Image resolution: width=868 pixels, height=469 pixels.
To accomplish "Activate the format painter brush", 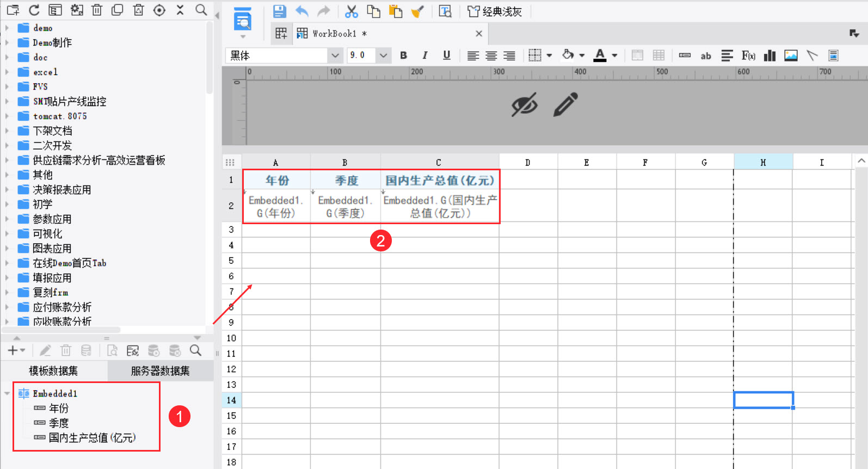I will tap(417, 11).
